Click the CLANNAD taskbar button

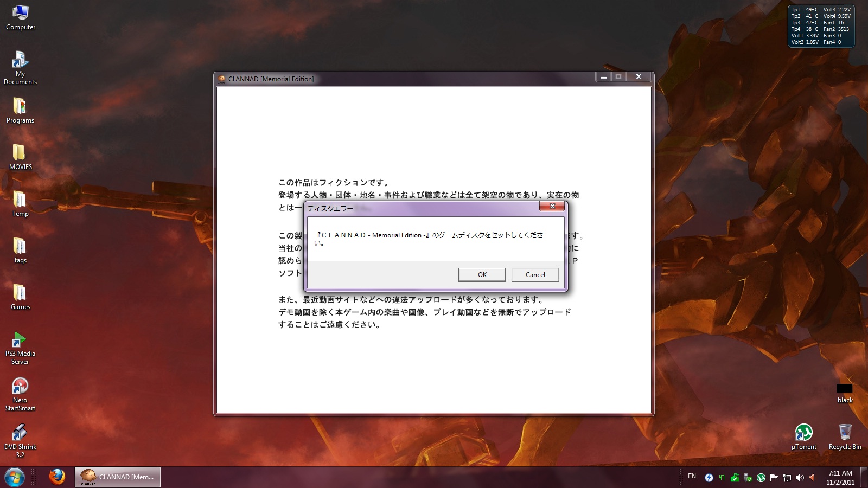(118, 477)
